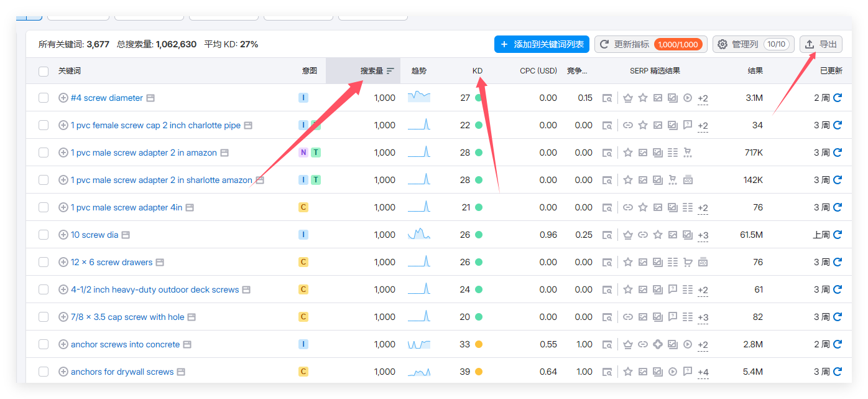Open 12 × 6 screw drawers keyword
The image size is (868, 399).
[x=112, y=262]
